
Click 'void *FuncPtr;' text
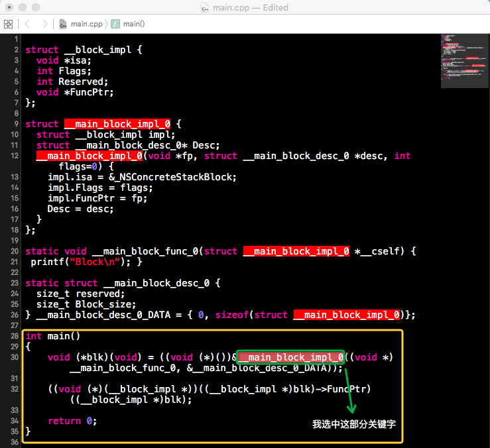click(75, 93)
